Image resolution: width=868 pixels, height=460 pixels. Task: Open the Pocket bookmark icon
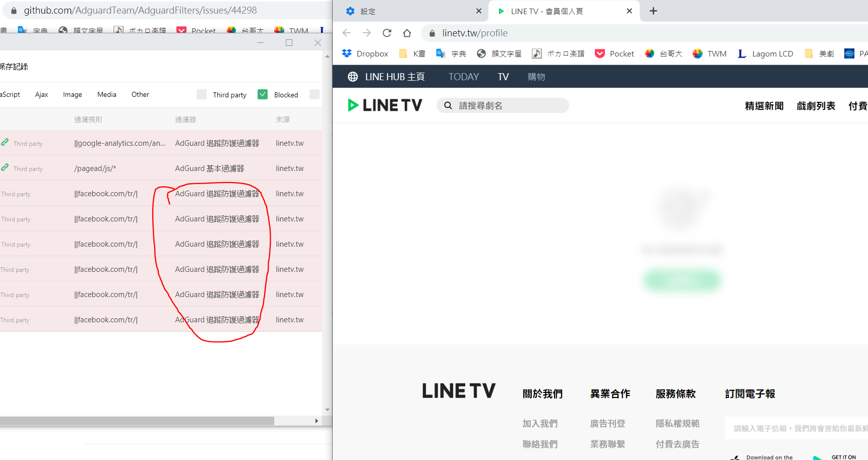click(600, 53)
